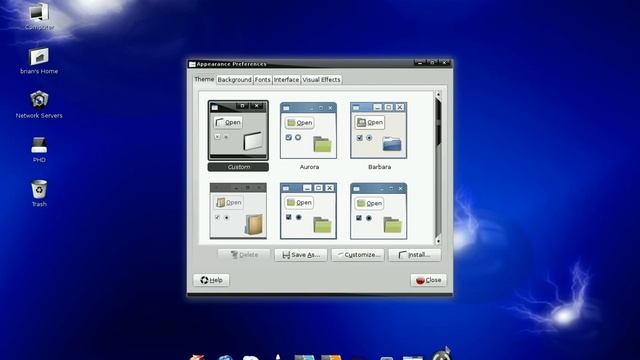640x360 pixels.
Task: Select the Custom theme thumbnail
Action: pyautogui.click(x=238, y=131)
